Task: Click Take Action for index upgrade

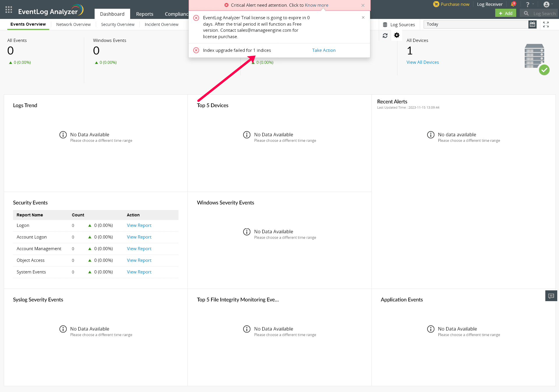Action: pos(324,50)
